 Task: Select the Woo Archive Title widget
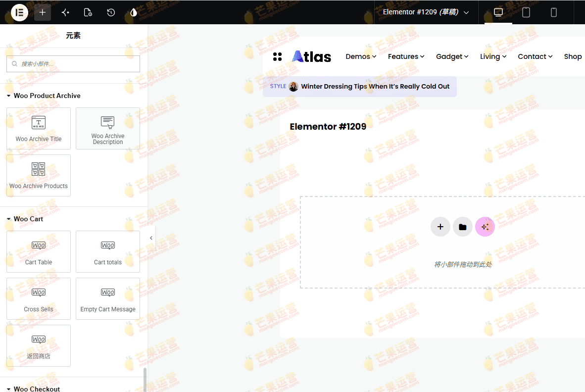pyautogui.click(x=39, y=128)
